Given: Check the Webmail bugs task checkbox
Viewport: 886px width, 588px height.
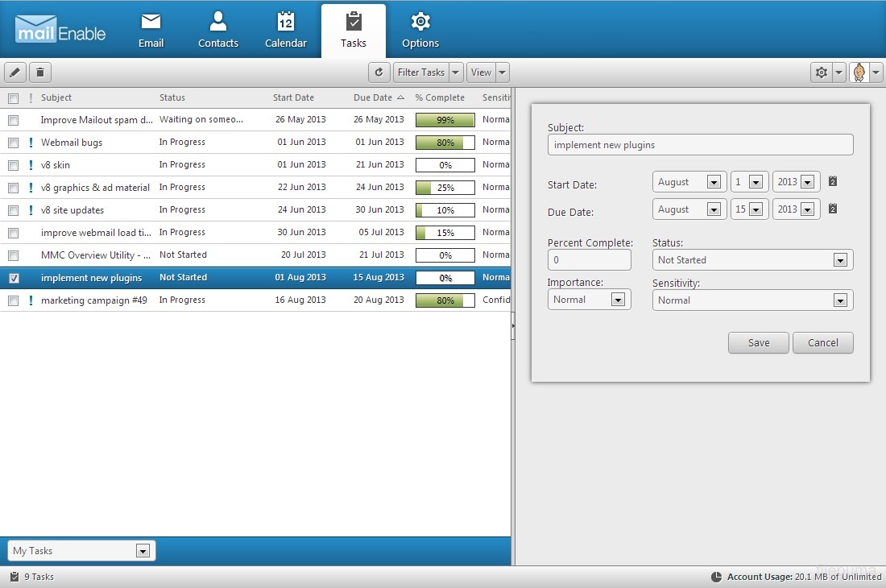Looking at the screenshot, I should (x=13, y=143).
